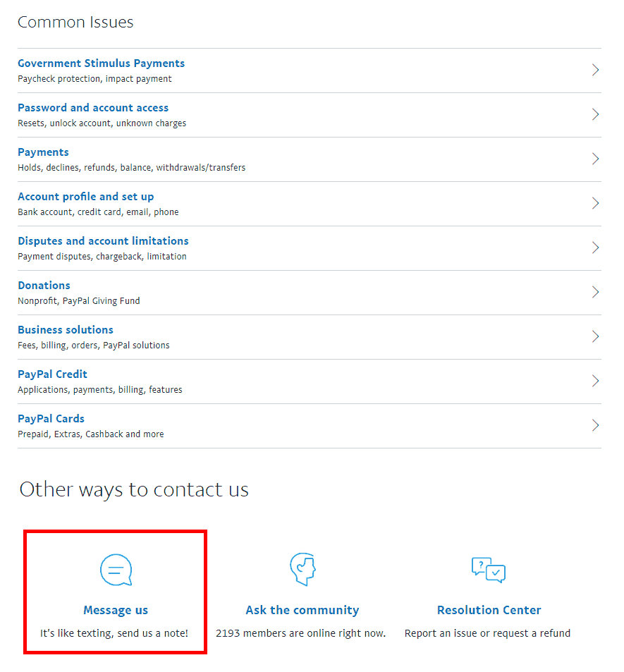Click 'Prepaid, Extras, Cashback and more'
Viewport: 624px width, 672px height.
[91, 434]
